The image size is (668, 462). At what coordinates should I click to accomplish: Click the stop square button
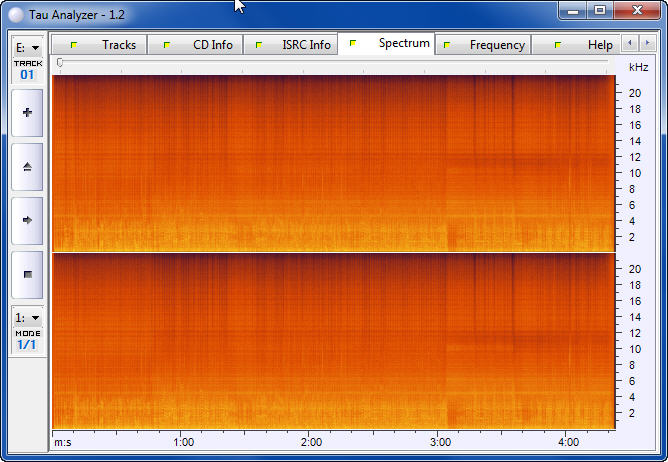[x=27, y=274]
